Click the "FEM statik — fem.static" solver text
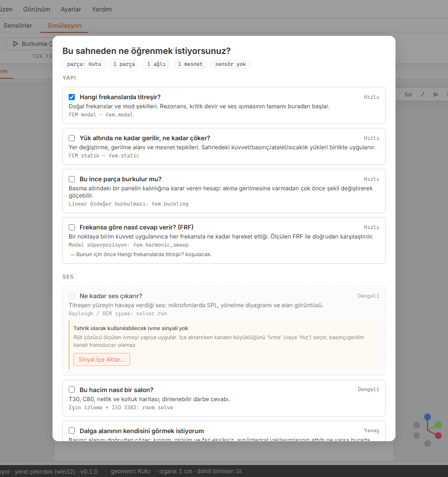 [104, 156]
